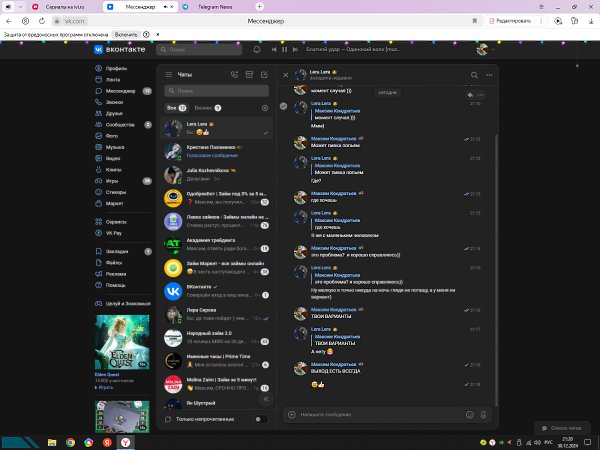Click the message input field

[x=381, y=414]
